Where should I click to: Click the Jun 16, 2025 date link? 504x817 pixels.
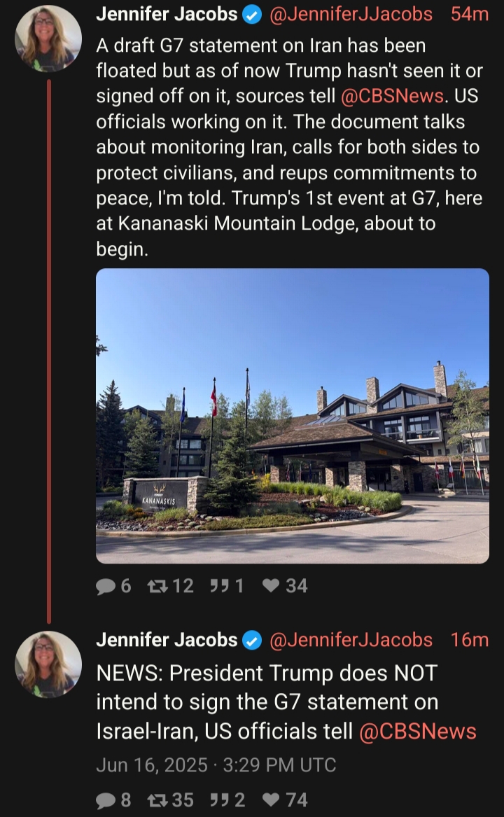216,765
